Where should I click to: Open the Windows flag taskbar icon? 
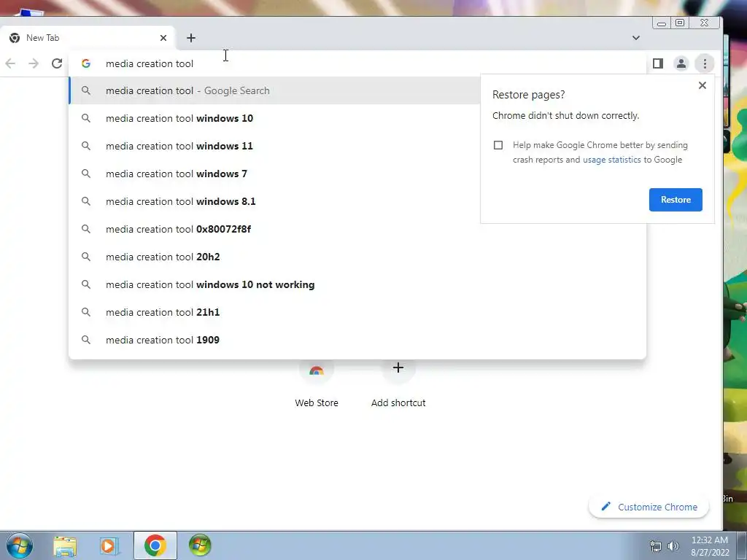coord(200,545)
